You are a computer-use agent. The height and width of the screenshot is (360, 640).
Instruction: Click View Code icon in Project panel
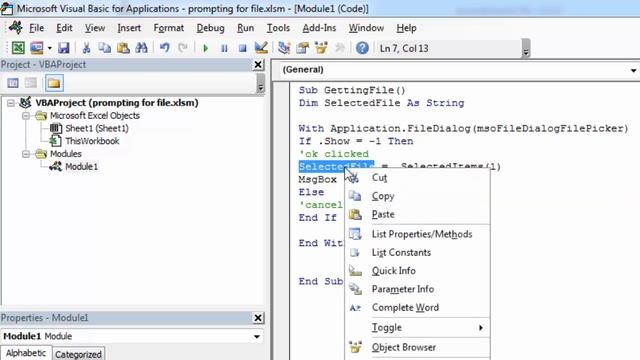pyautogui.click(x=13, y=83)
